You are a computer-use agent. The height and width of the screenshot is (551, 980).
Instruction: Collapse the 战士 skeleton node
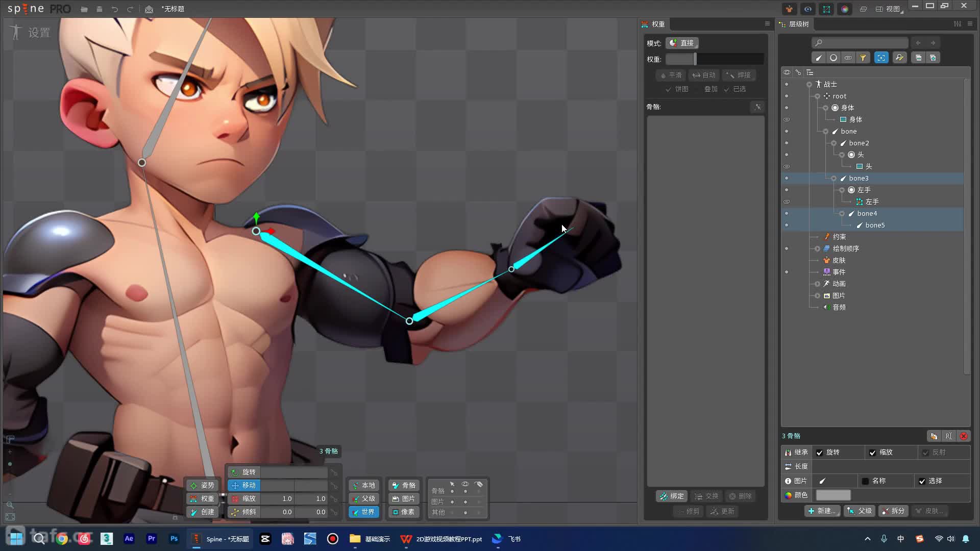click(x=810, y=85)
